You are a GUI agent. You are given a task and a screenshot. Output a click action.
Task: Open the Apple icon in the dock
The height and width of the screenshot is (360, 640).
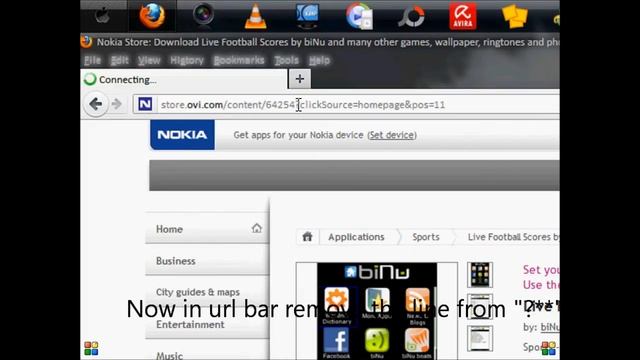(x=102, y=16)
